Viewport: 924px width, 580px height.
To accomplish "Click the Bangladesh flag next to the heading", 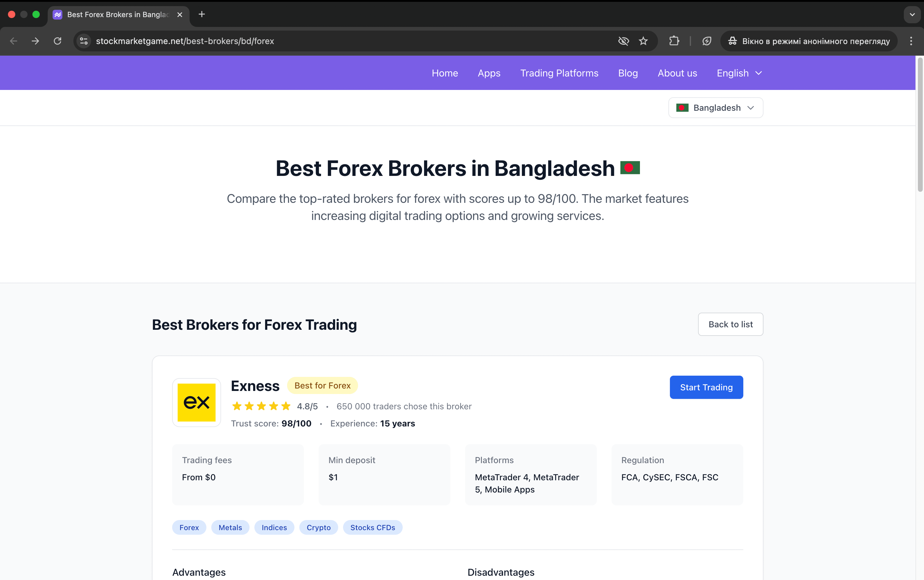I will click(x=630, y=168).
